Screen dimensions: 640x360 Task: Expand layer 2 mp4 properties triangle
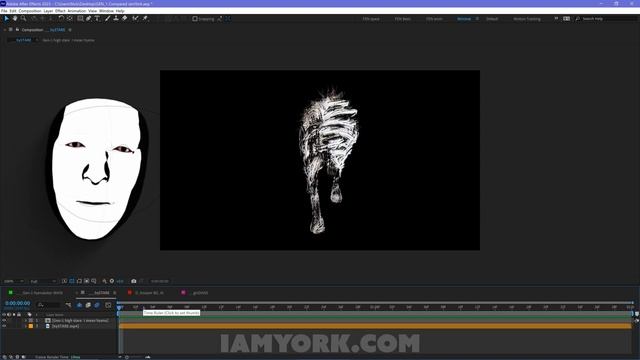[x=25, y=326]
